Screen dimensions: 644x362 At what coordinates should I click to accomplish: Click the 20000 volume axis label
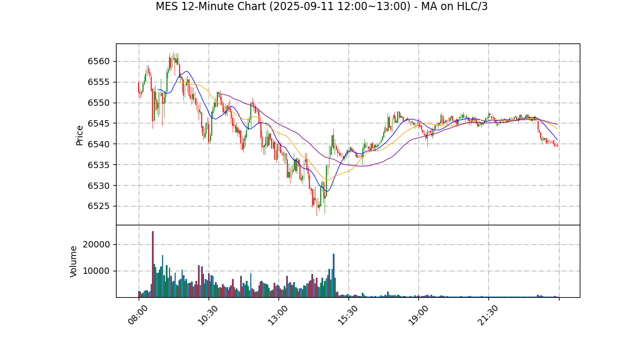click(96, 245)
